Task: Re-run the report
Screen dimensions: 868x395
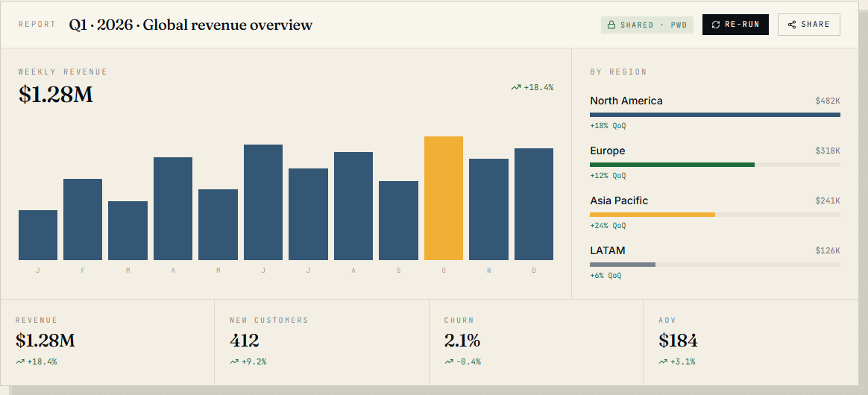Action: click(x=735, y=25)
